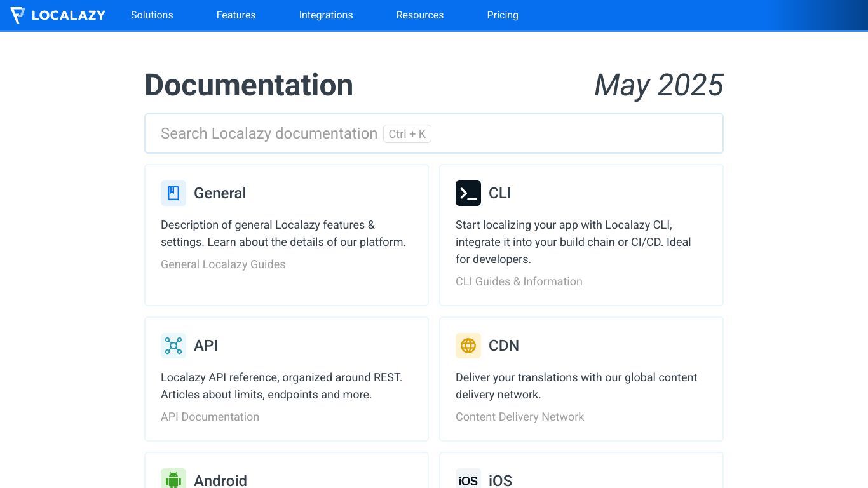Click the 'CLI Guides & Information' caption
Screen dimensions: 868x488
519,281
